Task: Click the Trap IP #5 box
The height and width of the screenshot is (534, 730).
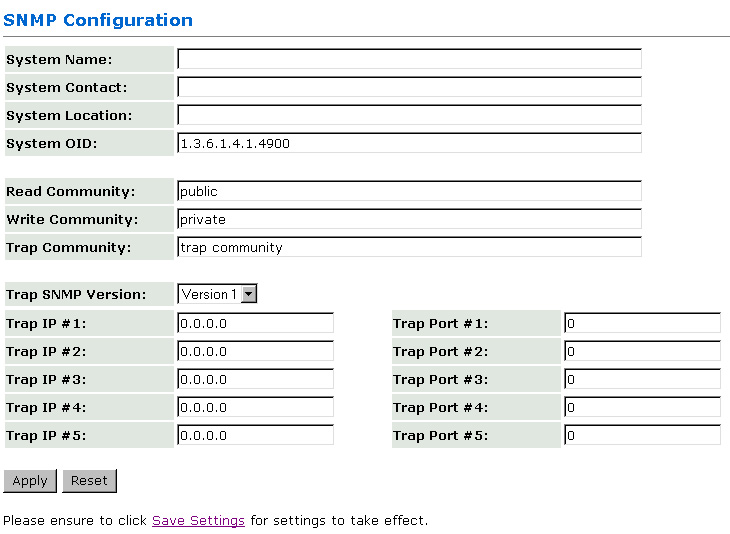Action: (255, 435)
